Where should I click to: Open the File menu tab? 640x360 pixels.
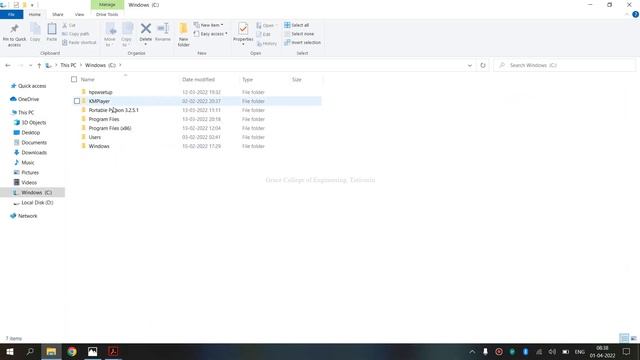pos(11,14)
